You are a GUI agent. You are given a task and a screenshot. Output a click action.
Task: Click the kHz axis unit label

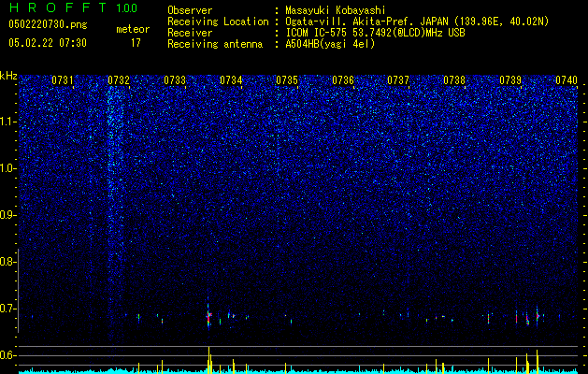pyautogui.click(x=8, y=76)
